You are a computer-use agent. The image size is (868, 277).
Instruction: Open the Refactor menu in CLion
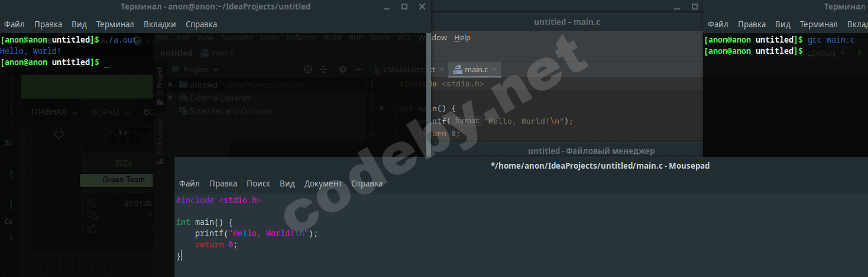coord(301,37)
